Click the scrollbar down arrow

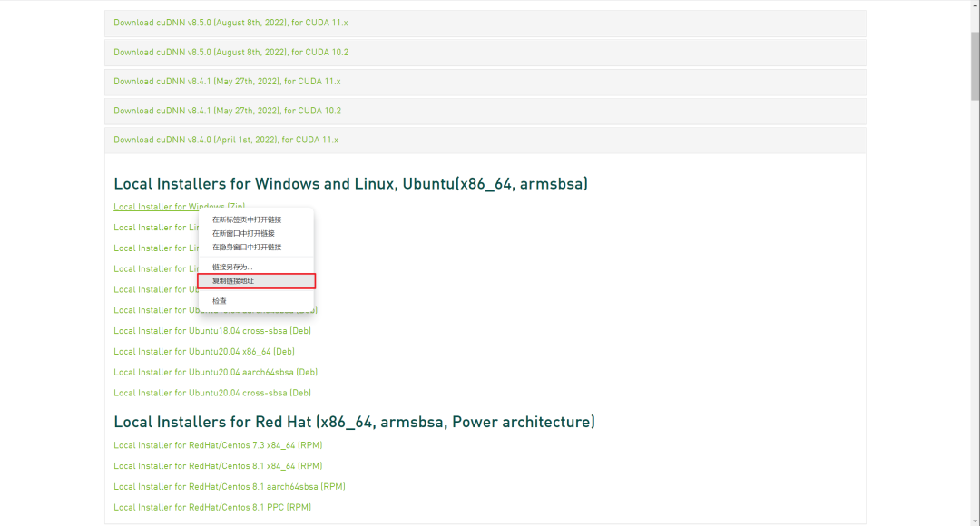pyautogui.click(x=975, y=521)
